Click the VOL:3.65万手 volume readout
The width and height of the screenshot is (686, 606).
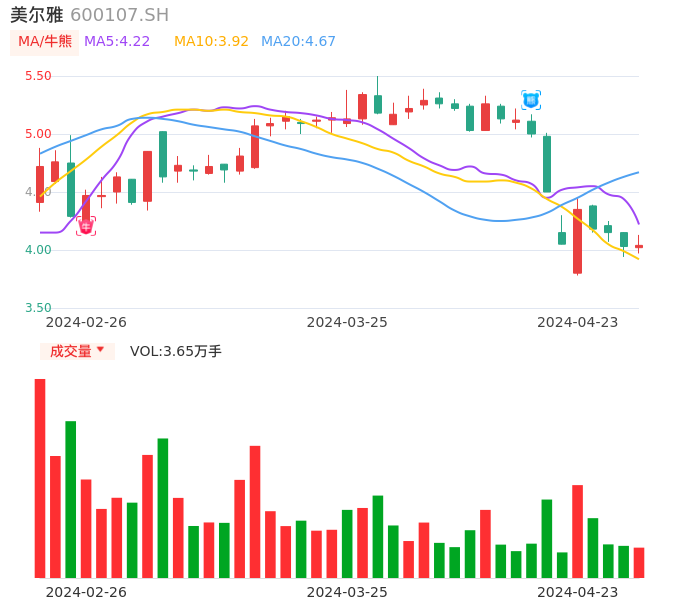click(176, 351)
